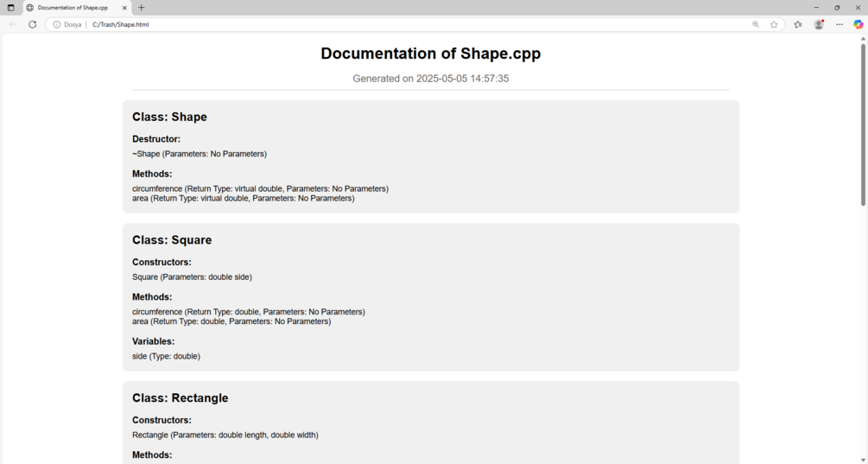Click the 'Class: Shape' heading
Viewport: 868px width, 464px height.
coord(169,118)
